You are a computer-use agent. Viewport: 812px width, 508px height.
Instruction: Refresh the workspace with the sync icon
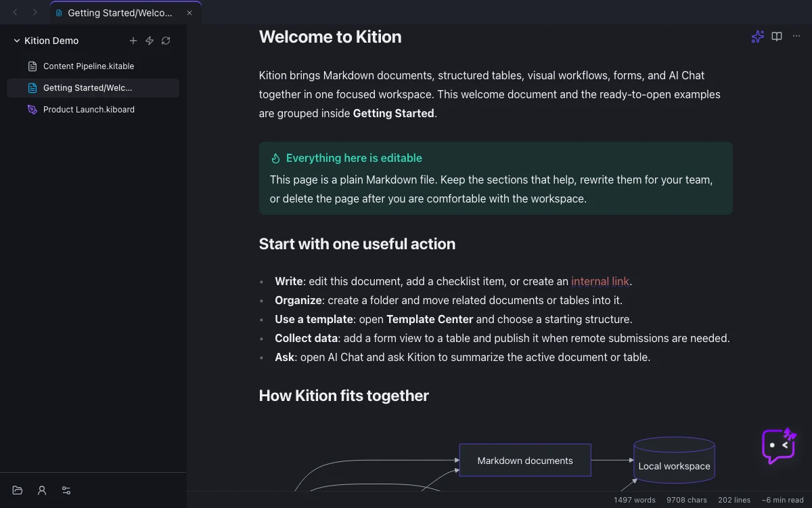tap(166, 41)
